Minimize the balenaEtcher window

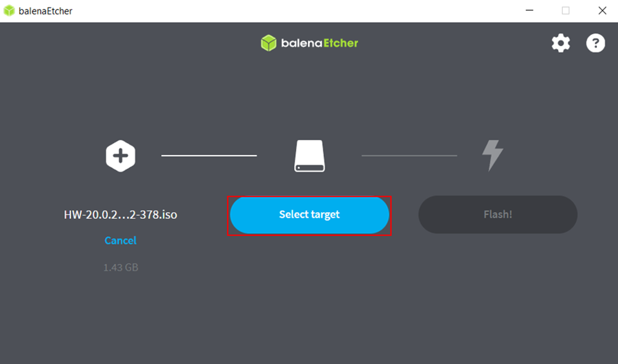(x=530, y=11)
